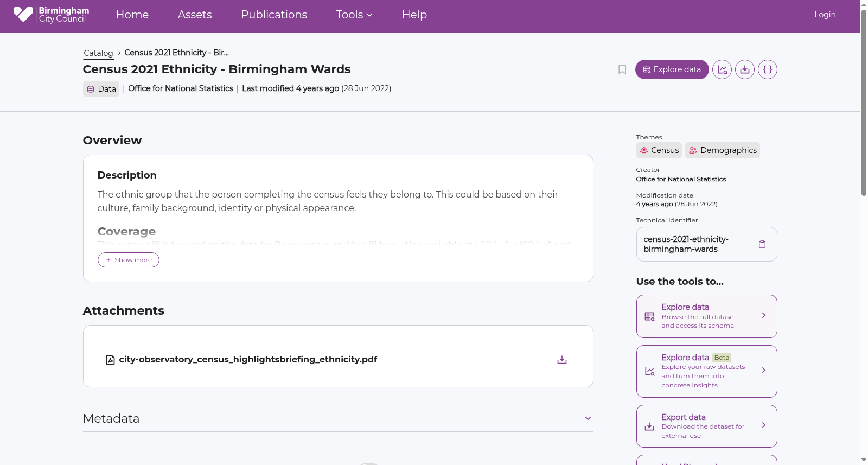The height and width of the screenshot is (465, 868).
Task: Follow the Catalog breadcrumb link
Action: tap(98, 53)
